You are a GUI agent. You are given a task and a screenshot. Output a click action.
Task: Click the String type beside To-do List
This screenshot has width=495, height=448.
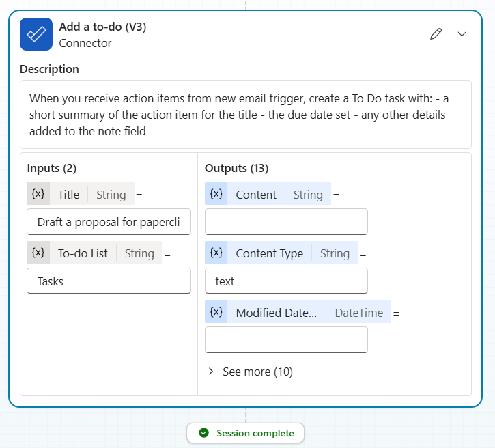click(x=139, y=253)
